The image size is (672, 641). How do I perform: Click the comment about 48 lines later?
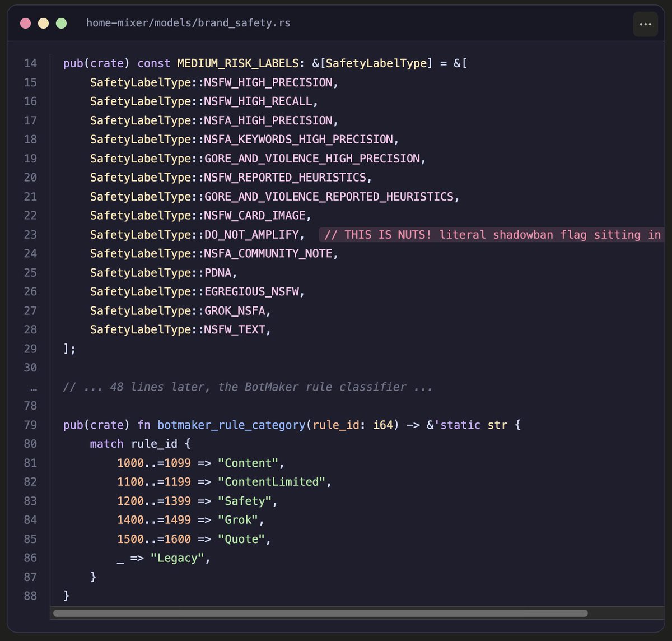click(248, 387)
